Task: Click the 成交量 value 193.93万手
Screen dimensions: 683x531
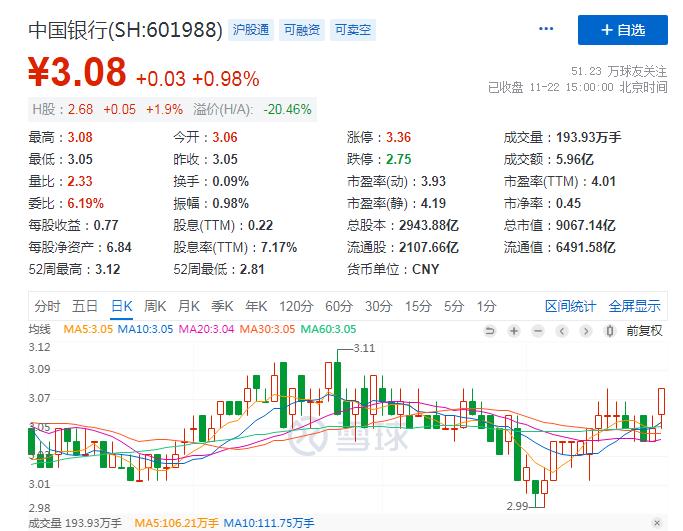Action: tap(588, 138)
